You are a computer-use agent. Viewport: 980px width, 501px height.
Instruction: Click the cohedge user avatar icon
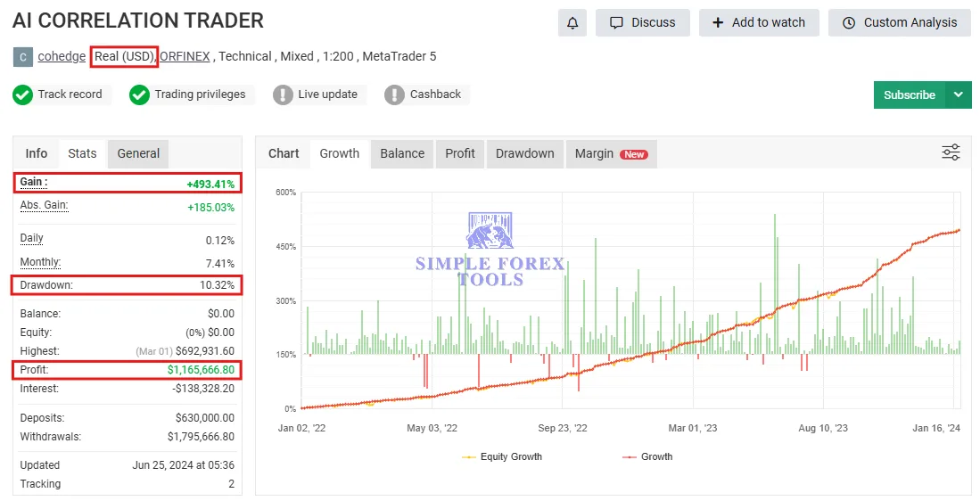click(22, 57)
